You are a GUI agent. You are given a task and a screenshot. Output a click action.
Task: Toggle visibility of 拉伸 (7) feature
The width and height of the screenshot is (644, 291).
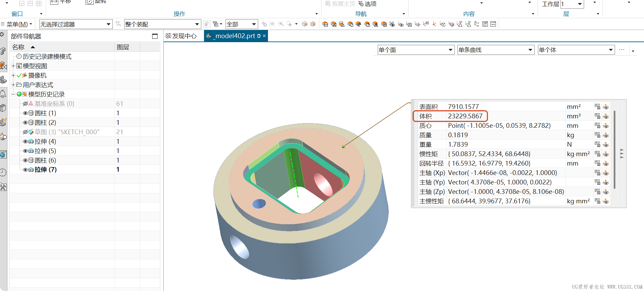pyautogui.click(x=25, y=170)
